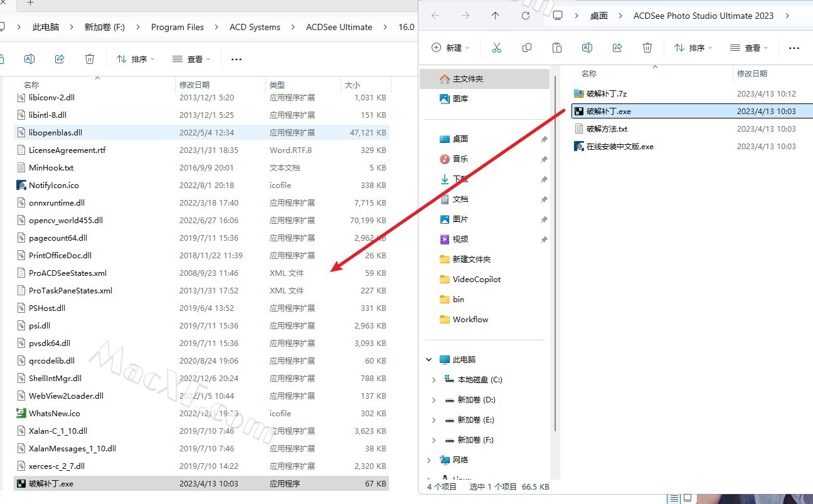This screenshot has width=813, height=504.
Task: Switch to details view layout toggle
Action: coord(674,498)
